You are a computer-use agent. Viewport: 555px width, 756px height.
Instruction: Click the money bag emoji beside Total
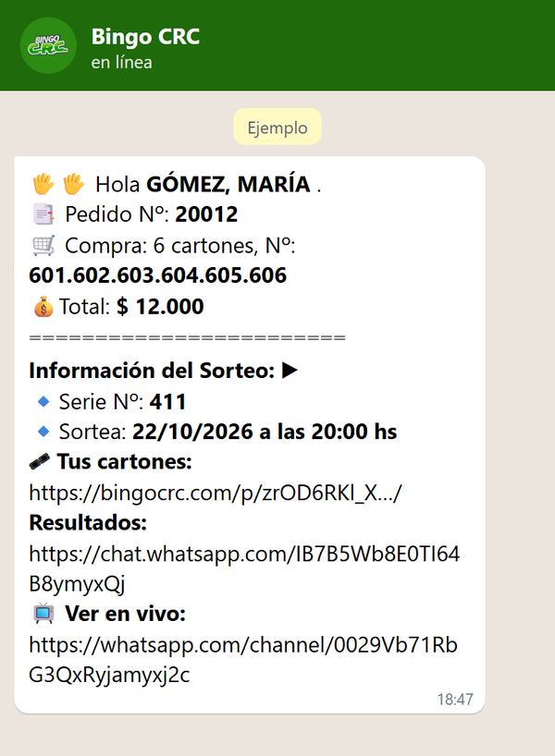43,307
